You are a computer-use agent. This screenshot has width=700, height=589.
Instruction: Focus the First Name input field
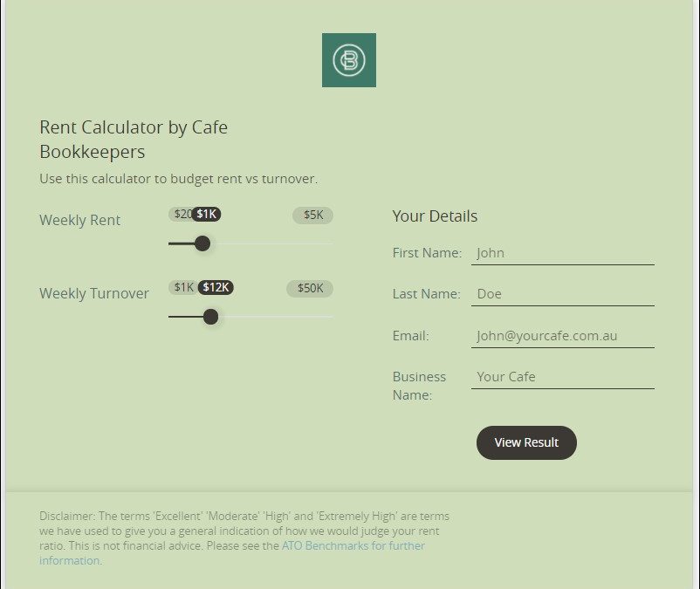coord(562,253)
